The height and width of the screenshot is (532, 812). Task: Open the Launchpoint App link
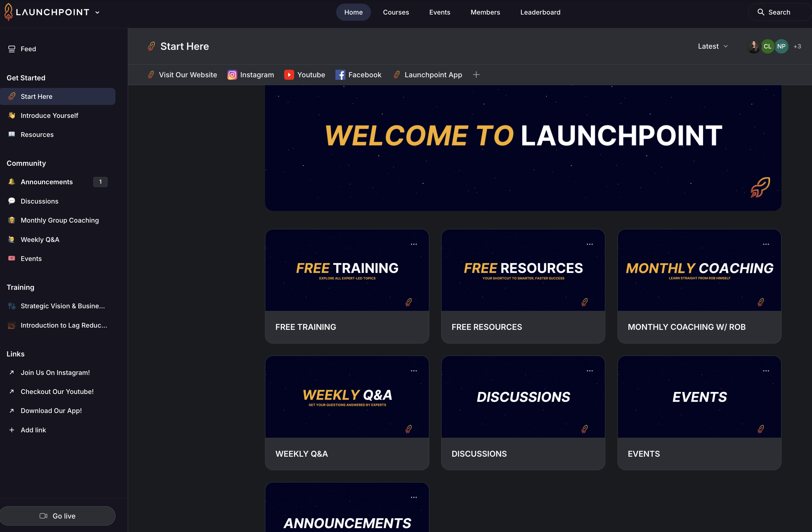click(x=428, y=75)
